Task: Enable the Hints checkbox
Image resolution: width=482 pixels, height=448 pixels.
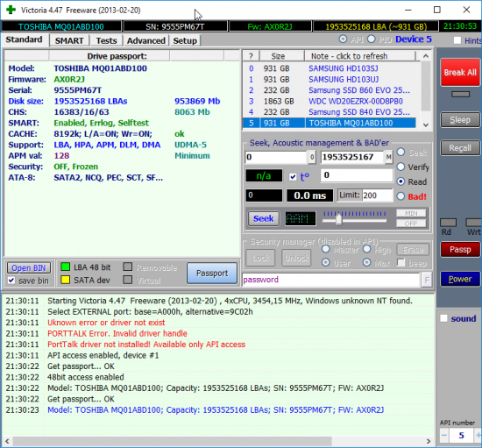Action: 457,40
